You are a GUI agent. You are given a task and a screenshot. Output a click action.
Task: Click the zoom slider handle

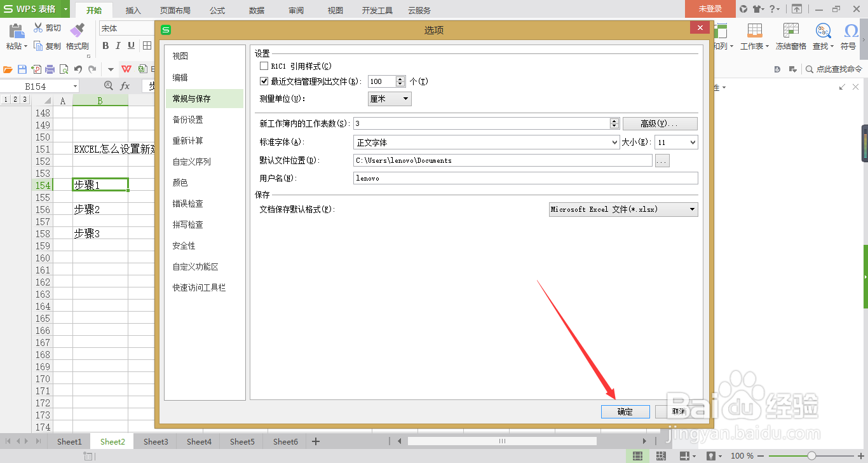(812, 455)
